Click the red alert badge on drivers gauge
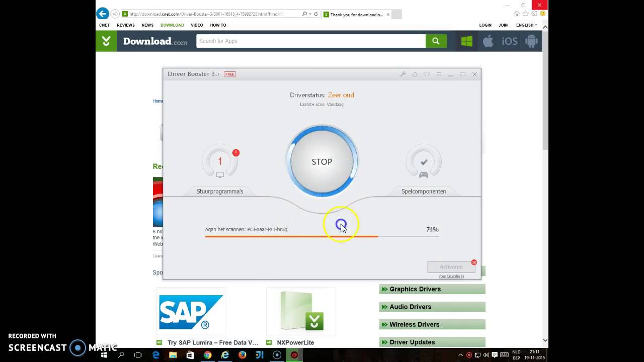 [236, 152]
